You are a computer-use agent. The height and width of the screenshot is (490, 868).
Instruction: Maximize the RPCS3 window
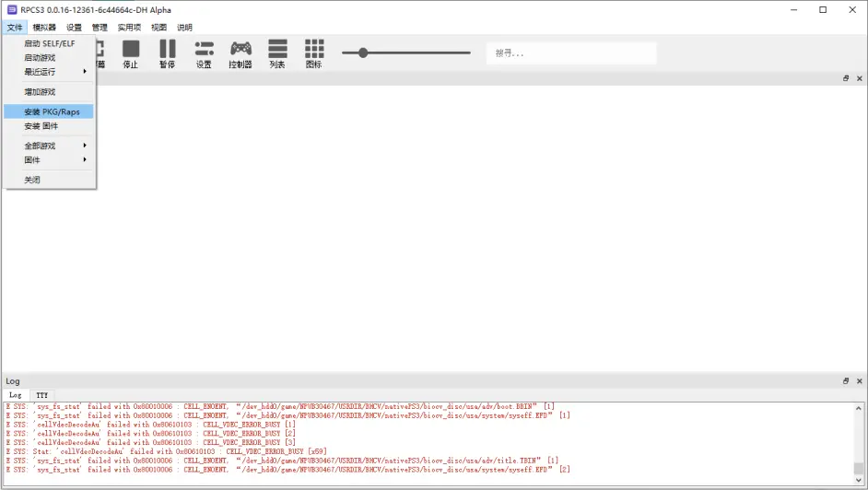pyautogui.click(x=823, y=10)
